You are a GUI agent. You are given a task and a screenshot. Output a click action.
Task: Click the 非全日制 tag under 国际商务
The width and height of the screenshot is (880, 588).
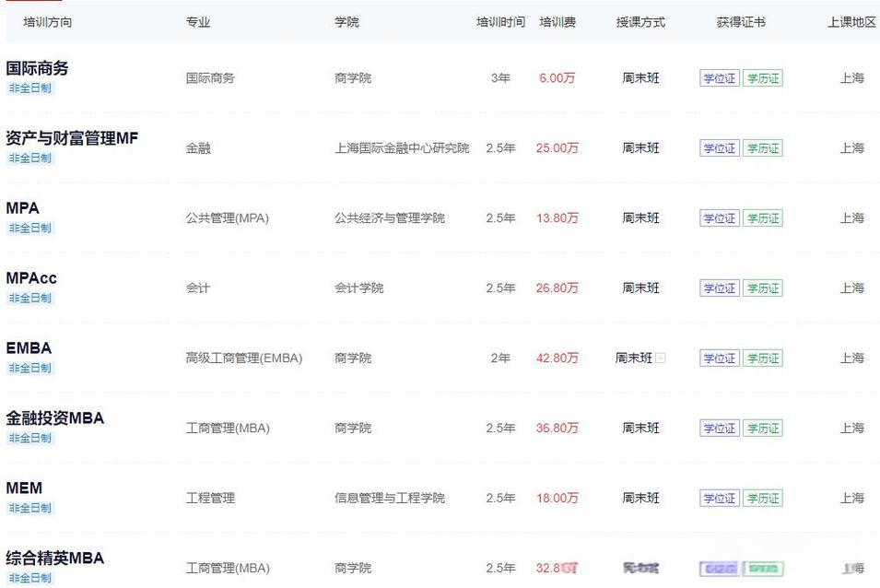(30, 87)
